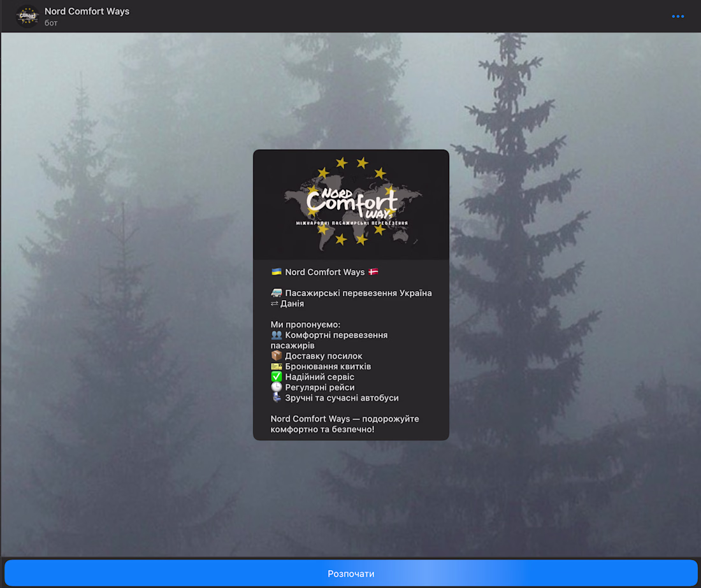Click the "бот" status label under the title
The height and width of the screenshot is (588, 701).
point(51,23)
